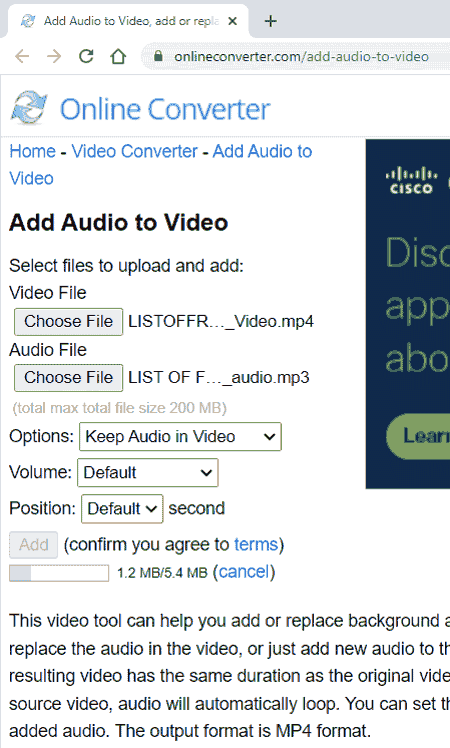450x748 pixels.
Task: Click the Cisco logo in the ad
Action: click(411, 181)
